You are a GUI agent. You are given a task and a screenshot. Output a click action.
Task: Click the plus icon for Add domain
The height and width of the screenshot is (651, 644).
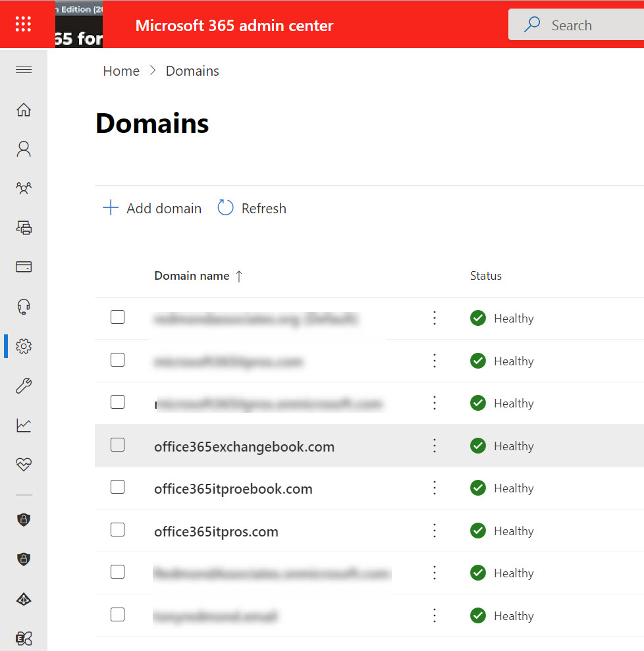111,207
